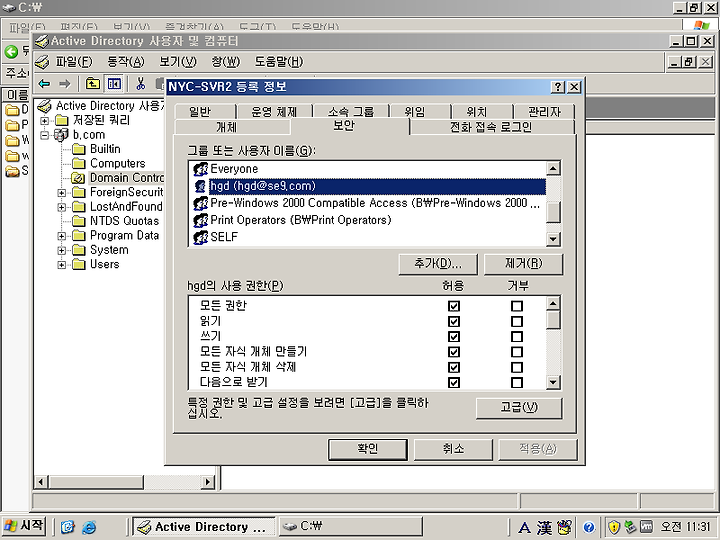The width and height of the screenshot is (720, 540).
Task: Click the Active Directory menu bar icon
Action: 42,62
